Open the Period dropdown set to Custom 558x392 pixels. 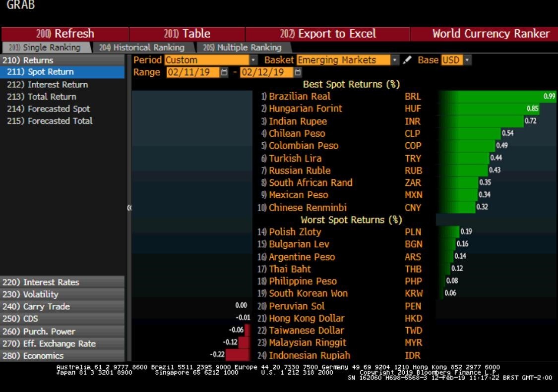click(x=254, y=60)
